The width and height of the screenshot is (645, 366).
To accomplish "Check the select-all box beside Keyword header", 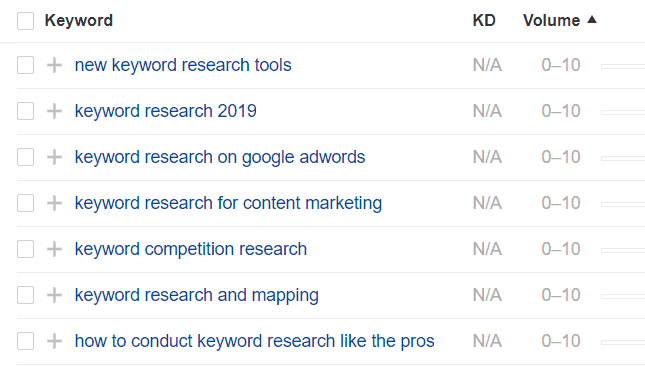I will [26, 21].
